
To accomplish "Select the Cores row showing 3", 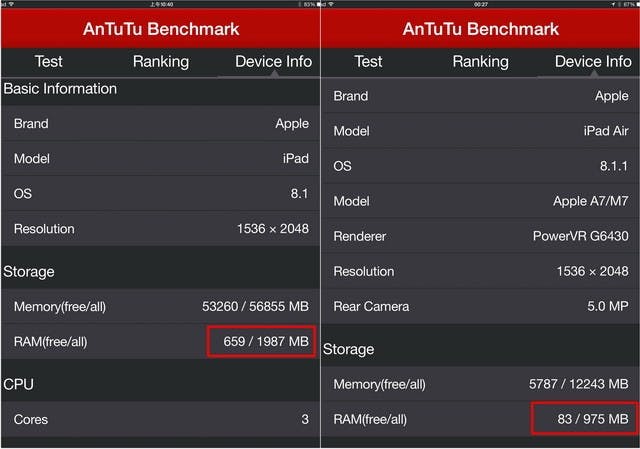I will click(x=160, y=419).
